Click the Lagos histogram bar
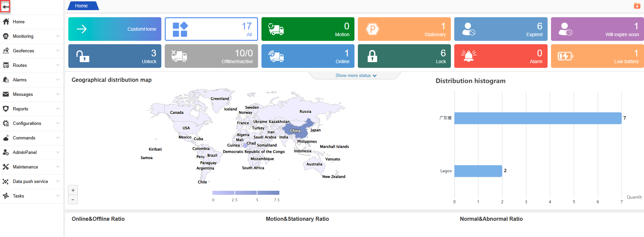Image resolution: width=644 pixels, height=237 pixels. (478, 171)
